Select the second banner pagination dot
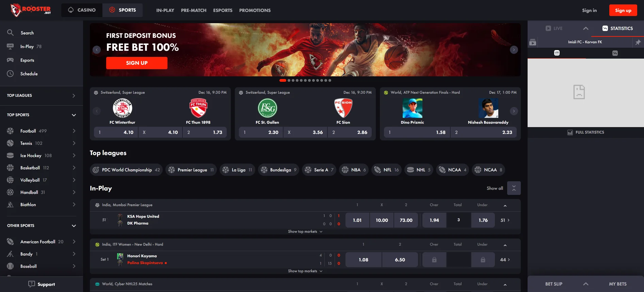Image resolution: width=644 pixels, height=292 pixels. coord(289,80)
